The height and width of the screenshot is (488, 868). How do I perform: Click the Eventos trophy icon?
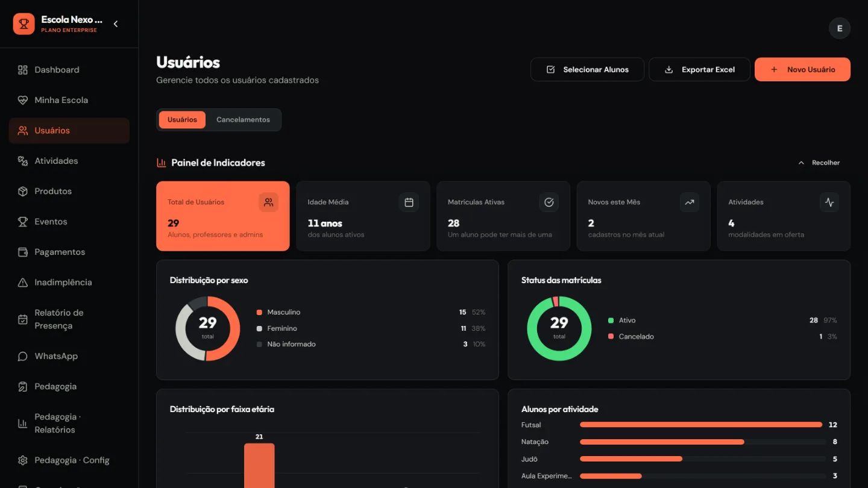click(23, 222)
